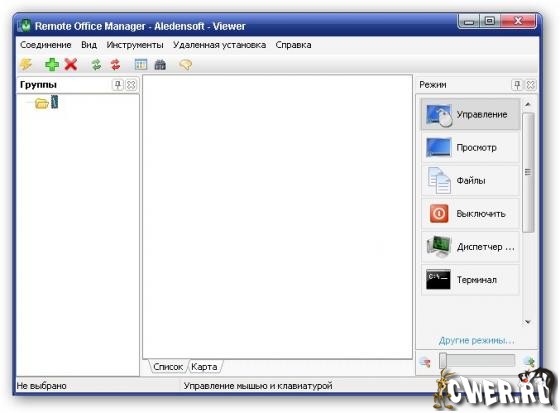Switch to the Карта tab
560x413 pixels.
click(x=204, y=367)
